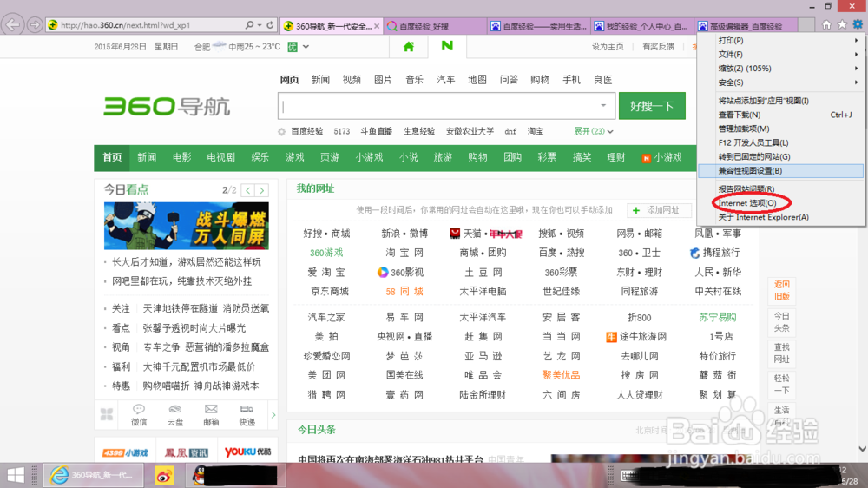Open the weather city dropdown arrow

tap(306, 47)
